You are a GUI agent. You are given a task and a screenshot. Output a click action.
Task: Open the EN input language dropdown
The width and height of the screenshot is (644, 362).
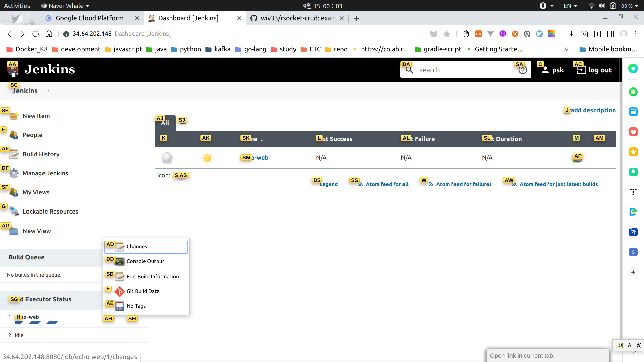[570, 6]
